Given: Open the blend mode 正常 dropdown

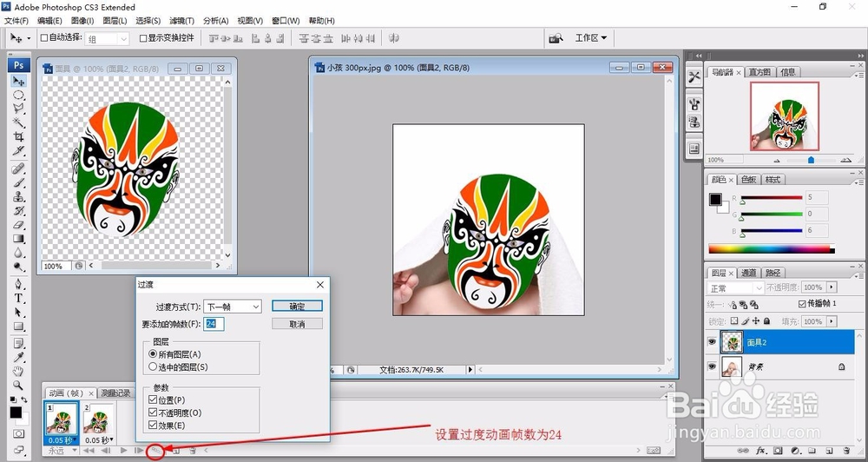Looking at the screenshot, I should 736,288.
